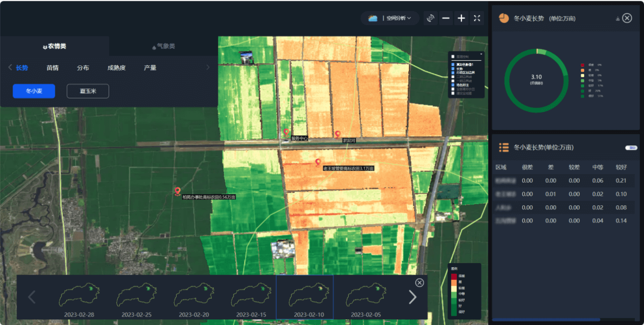Show next dates with right arrow
Image resolution: width=644 pixels, height=325 pixels.
point(413,297)
